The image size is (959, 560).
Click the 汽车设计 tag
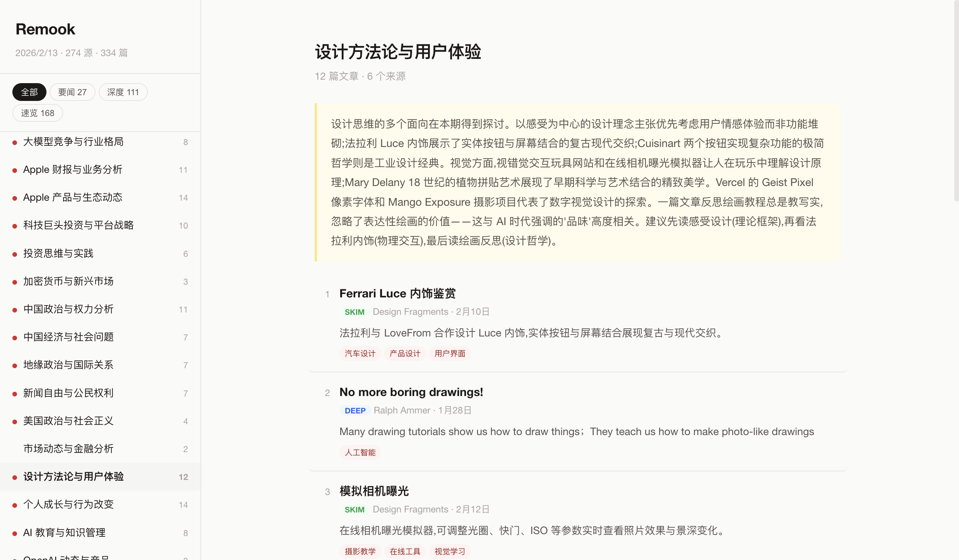pyautogui.click(x=360, y=353)
